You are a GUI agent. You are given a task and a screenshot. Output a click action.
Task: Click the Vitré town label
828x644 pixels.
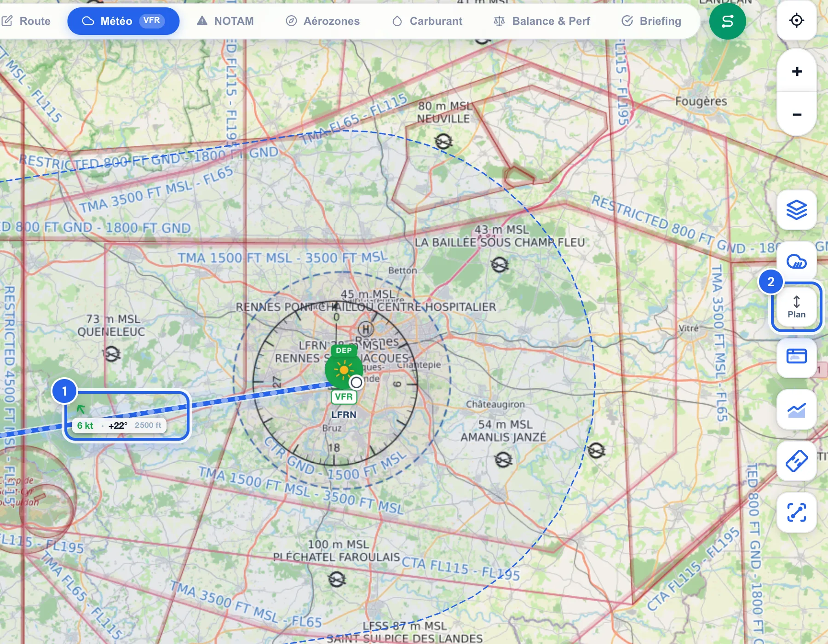689,328
